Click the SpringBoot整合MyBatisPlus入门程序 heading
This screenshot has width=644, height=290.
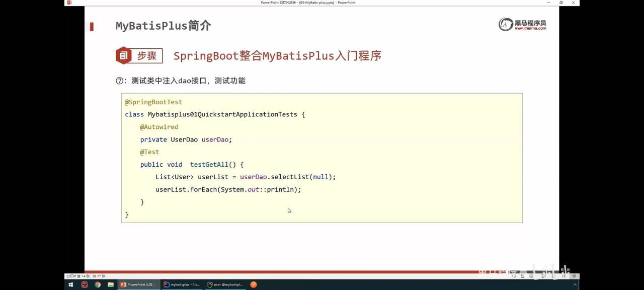tap(277, 56)
